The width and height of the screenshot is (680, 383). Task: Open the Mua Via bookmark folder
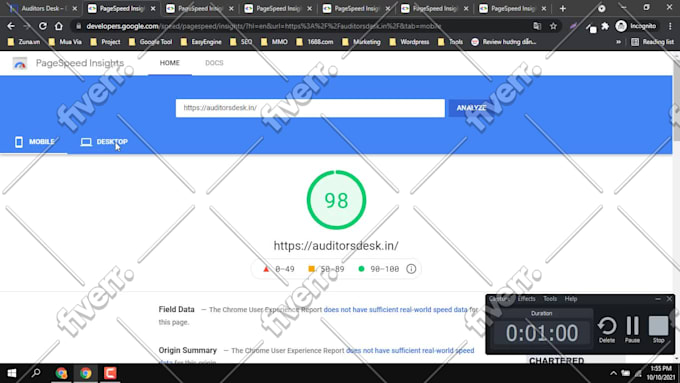(65, 42)
